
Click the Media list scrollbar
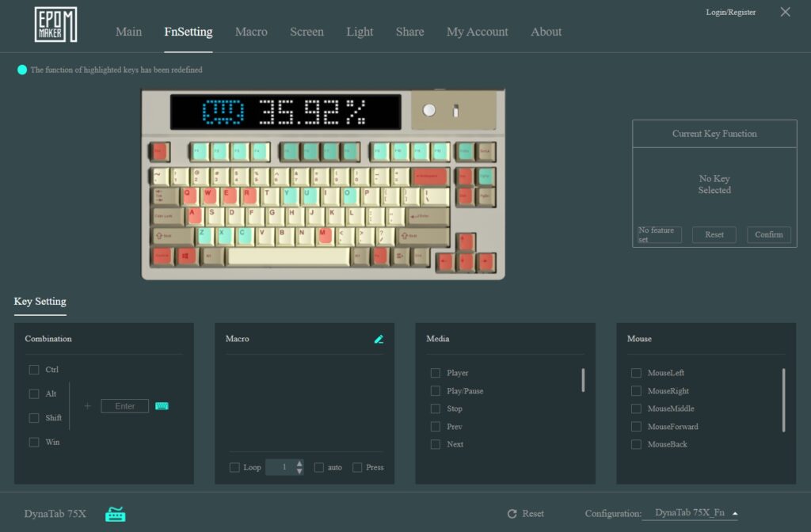tap(583, 381)
